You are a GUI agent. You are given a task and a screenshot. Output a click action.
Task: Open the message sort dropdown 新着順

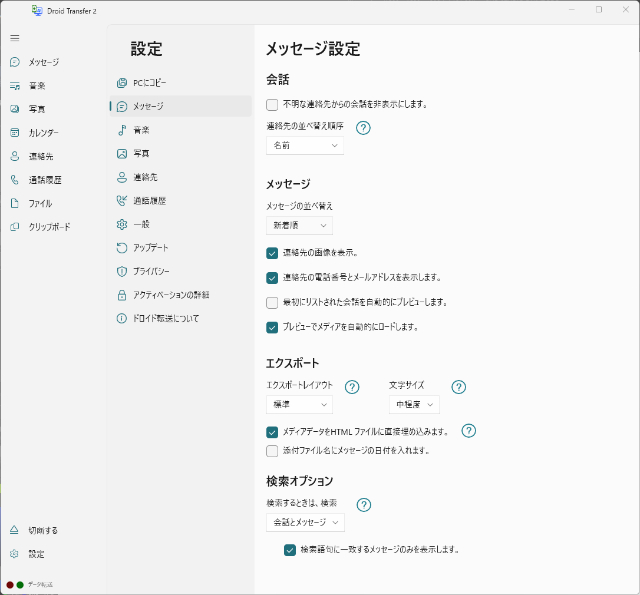coord(299,225)
